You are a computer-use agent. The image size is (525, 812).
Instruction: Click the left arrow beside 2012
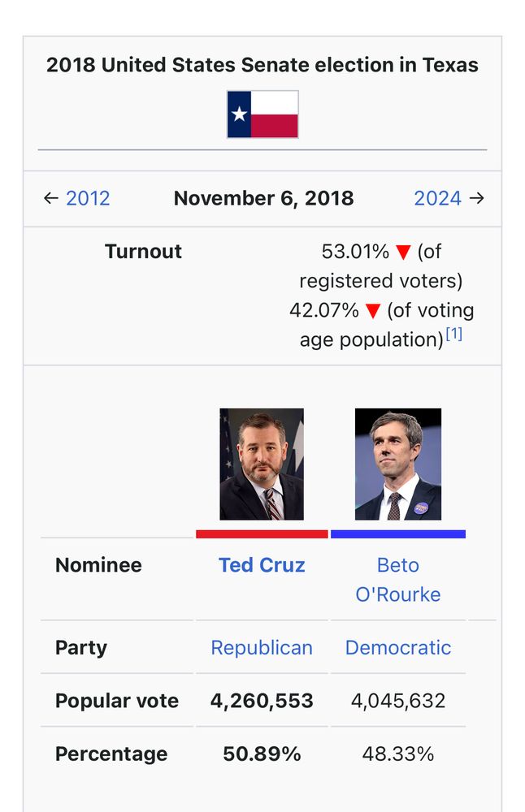pyautogui.click(x=50, y=198)
